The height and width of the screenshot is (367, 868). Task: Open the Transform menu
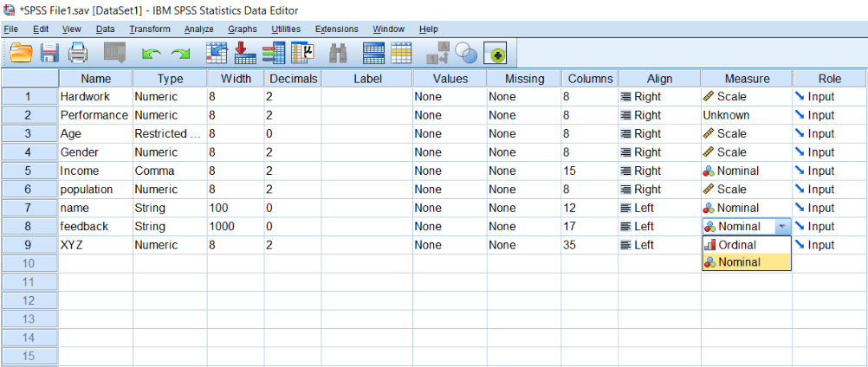point(150,29)
